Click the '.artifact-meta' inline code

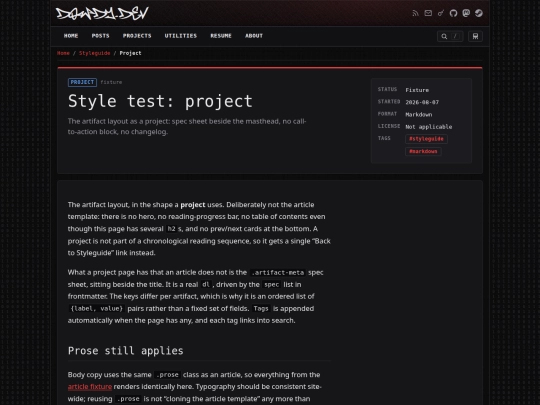pos(278,273)
